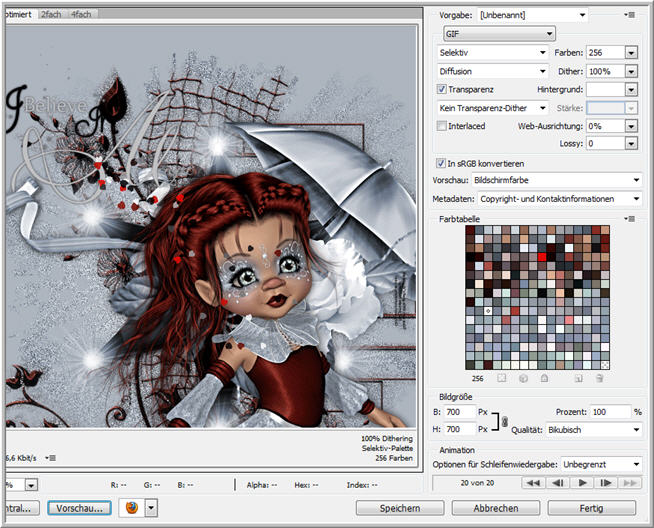The image size is (654, 528).
Task: Click the shift colors to web palette icon
Action: point(523,378)
